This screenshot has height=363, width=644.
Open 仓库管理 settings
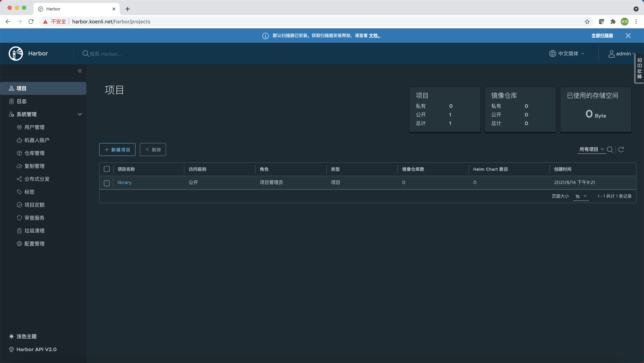pyautogui.click(x=34, y=153)
